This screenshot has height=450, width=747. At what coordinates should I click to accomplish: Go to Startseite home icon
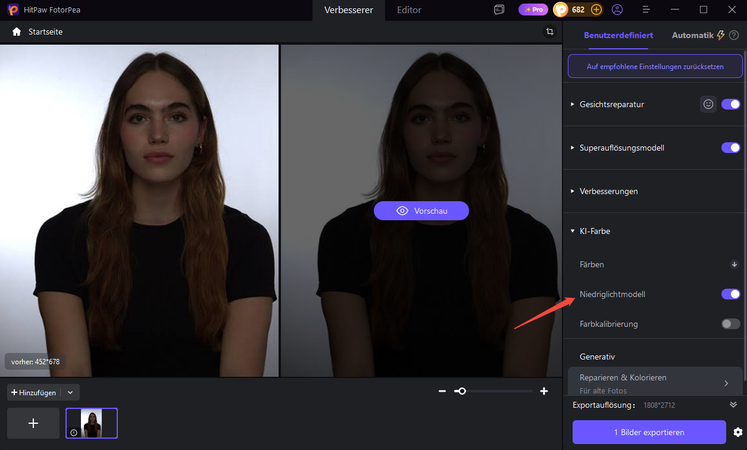click(x=17, y=32)
